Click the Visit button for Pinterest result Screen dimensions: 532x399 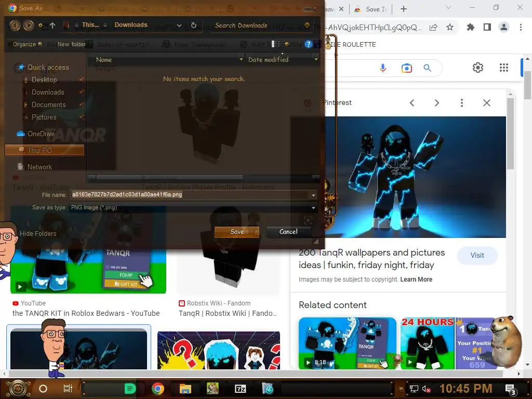(x=477, y=256)
